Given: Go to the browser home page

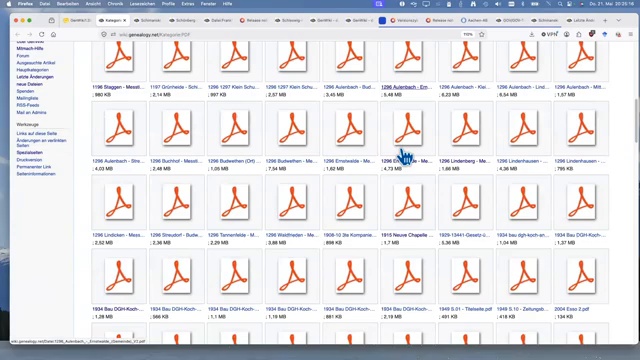Looking at the screenshot, I should (x=53, y=35).
